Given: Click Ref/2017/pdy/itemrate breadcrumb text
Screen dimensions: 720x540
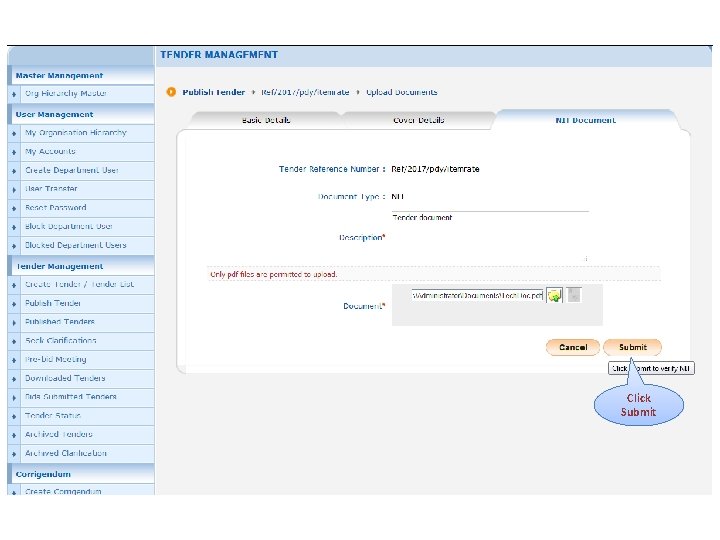Looking at the screenshot, I should pyautogui.click(x=305, y=92).
